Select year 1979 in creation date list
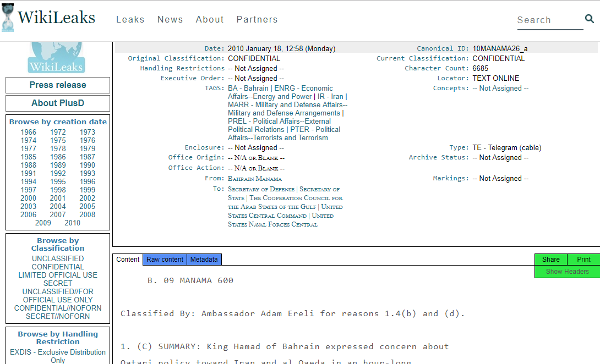The image size is (600, 364). point(87,149)
